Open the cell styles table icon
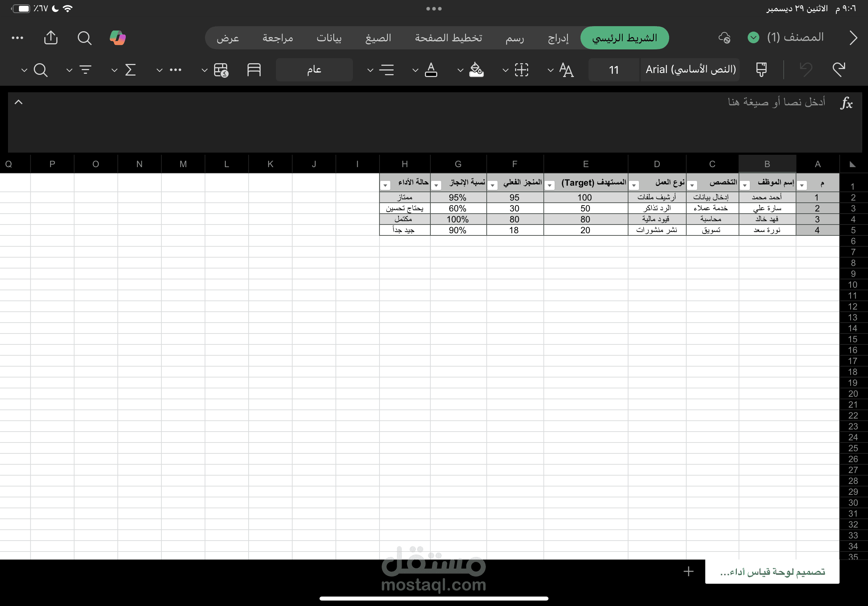This screenshot has width=868, height=606. pos(221,70)
